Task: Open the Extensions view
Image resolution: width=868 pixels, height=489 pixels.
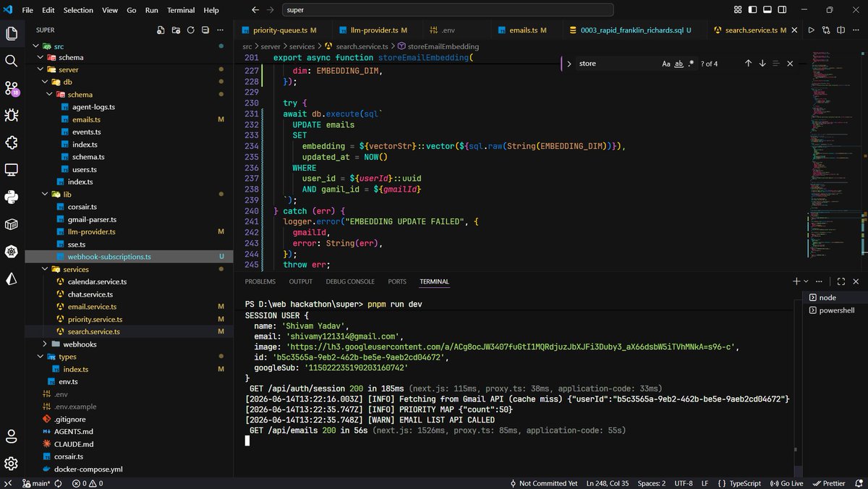Action: tap(12, 143)
